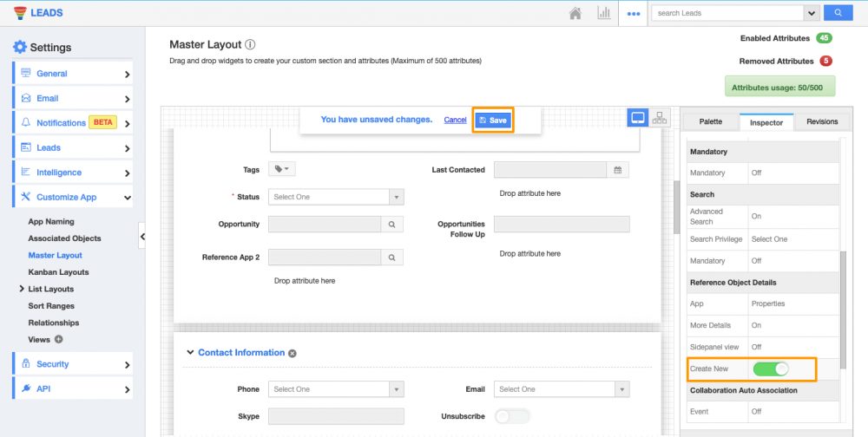Viewport: 868px width, 437px height.
Task: Click the Opportunity field search icon
Action: pyautogui.click(x=391, y=225)
